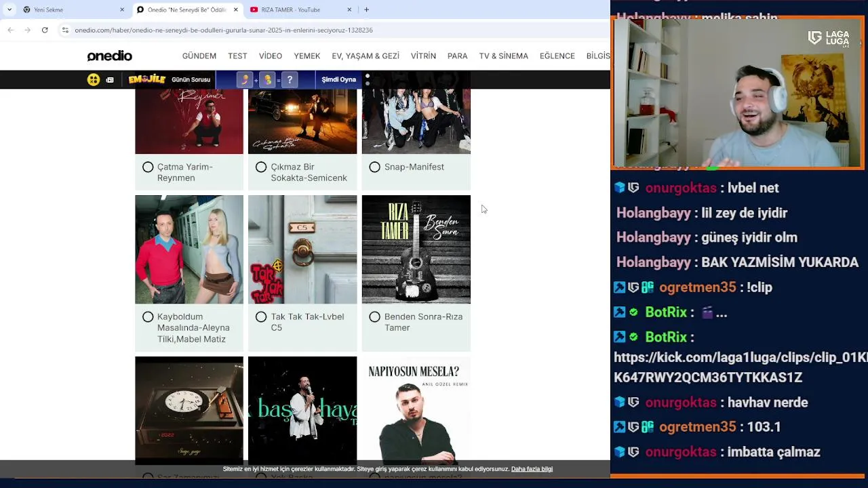Viewport: 868px width, 488px height.
Task: Click the Onedio logo
Action: coord(109,56)
